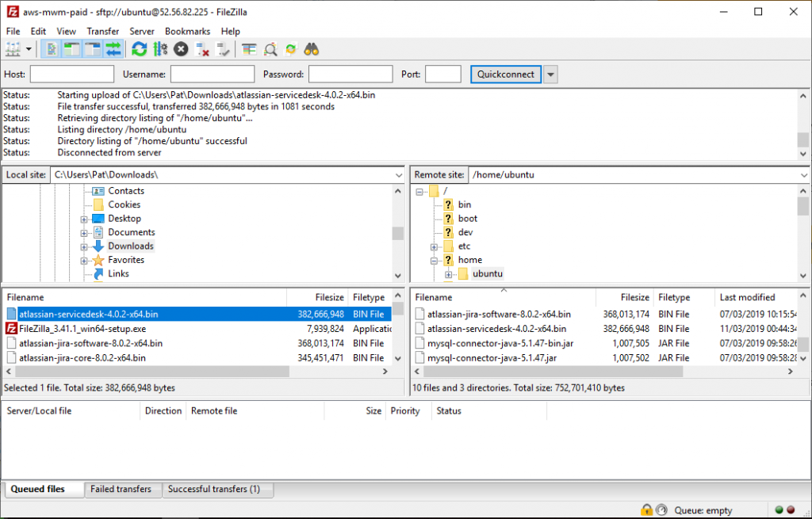The width and height of the screenshot is (812, 519).
Task: Expand the remote etc folder
Action: (434, 247)
